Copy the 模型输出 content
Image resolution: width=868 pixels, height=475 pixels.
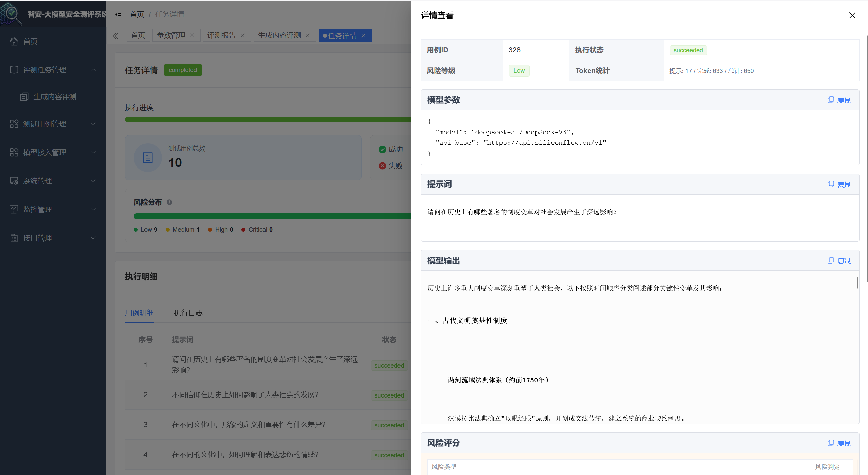839,261
